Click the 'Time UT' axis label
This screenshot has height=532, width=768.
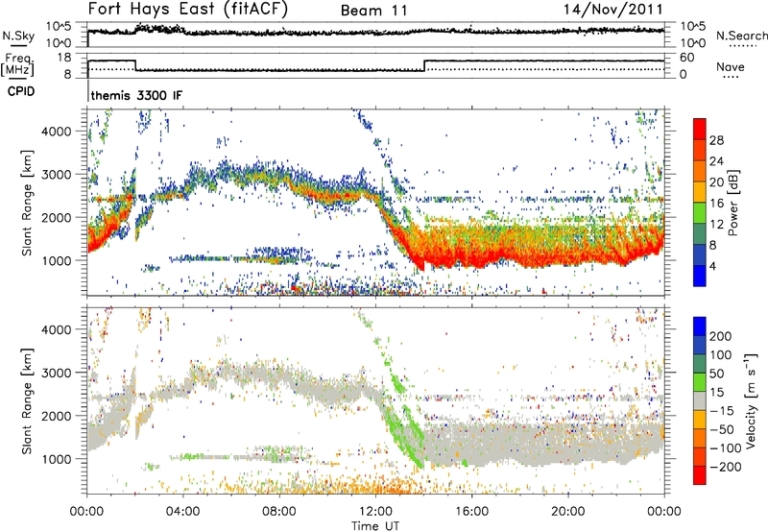[x=375, y=526]
